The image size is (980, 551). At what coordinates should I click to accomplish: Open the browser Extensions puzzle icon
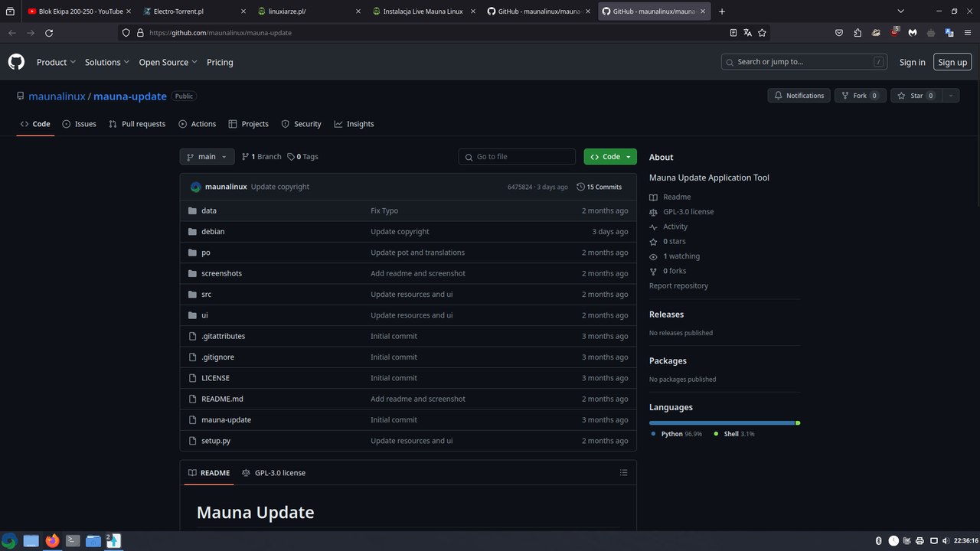pyautogui.click(x=857, y=33)
